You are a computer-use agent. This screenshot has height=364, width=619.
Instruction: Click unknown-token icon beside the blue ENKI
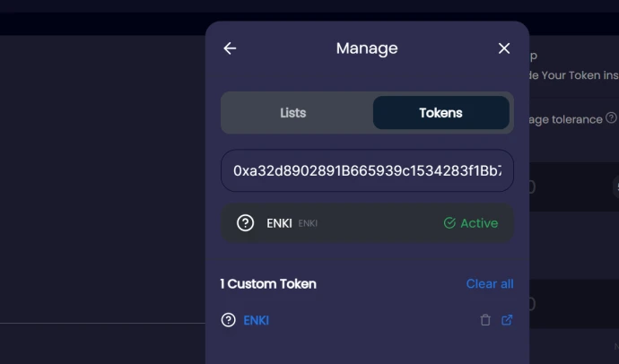tap(228, 320)
